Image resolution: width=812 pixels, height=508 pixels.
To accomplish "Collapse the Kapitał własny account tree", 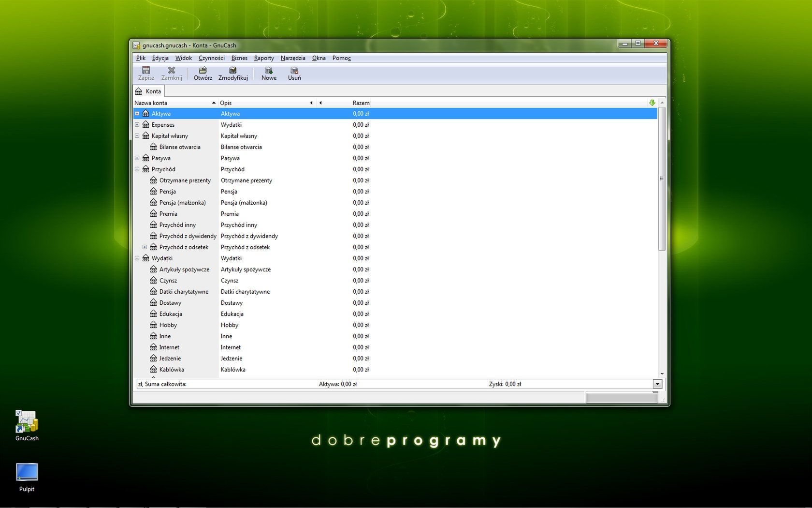I will (x=137, y=136).
